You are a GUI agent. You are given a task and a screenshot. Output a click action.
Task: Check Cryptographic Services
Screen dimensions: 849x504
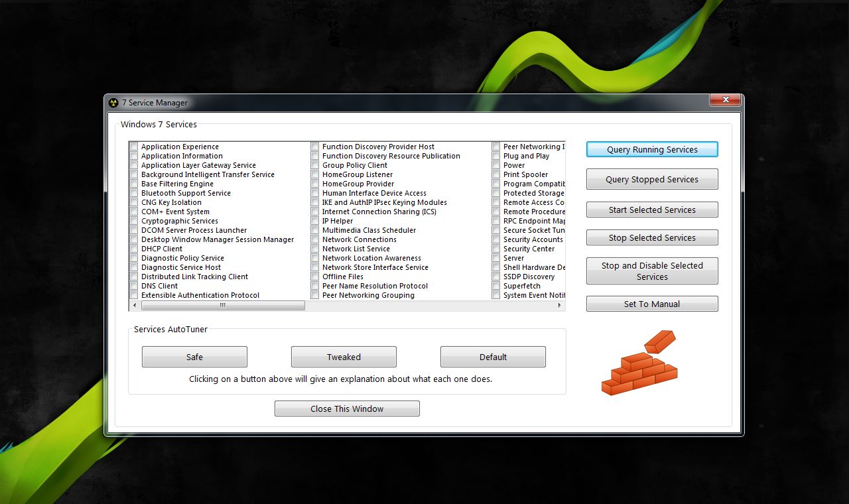coord(134,221)
